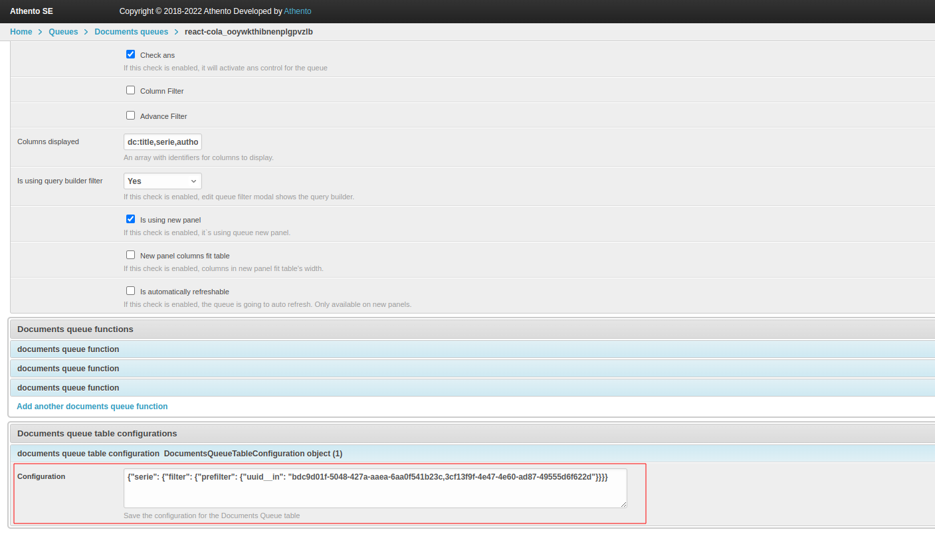Viewport: 935px width, 560px height.
Task: Open the query builder filter dropdown
Action: click(162, 181)
